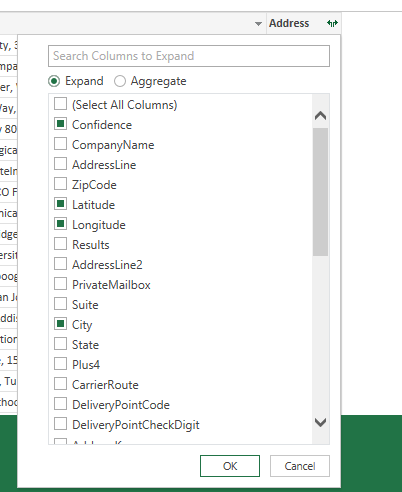Uncheck the City checkbox
402x492 pixels.
click(x=60, y=324)
